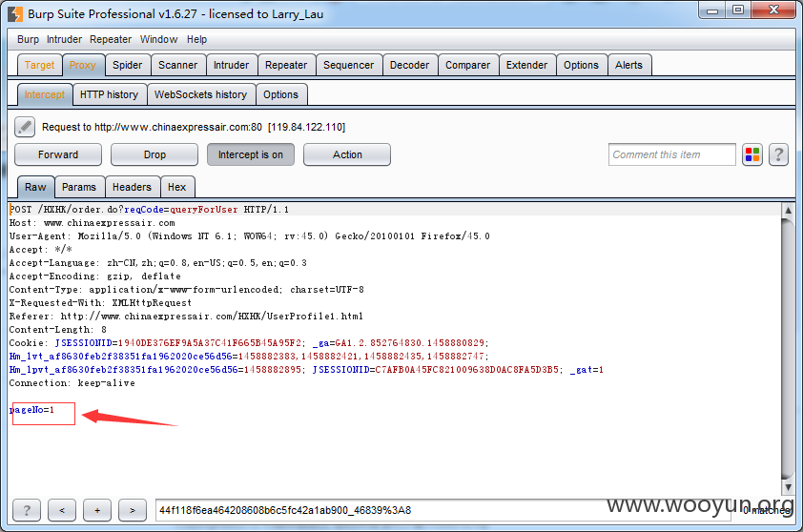Go to the Repeater tool tab
The image size is (803, 532).
click(286, 65)
